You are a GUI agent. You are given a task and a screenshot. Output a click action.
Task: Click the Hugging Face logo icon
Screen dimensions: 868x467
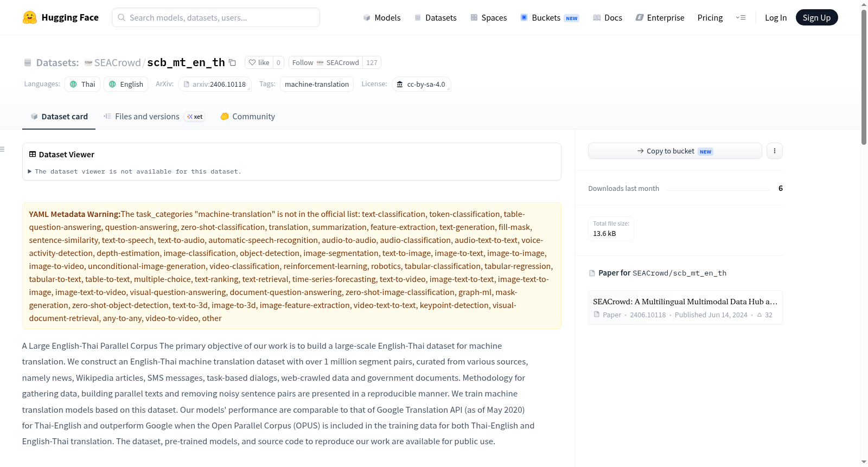(x=30, y=17)
